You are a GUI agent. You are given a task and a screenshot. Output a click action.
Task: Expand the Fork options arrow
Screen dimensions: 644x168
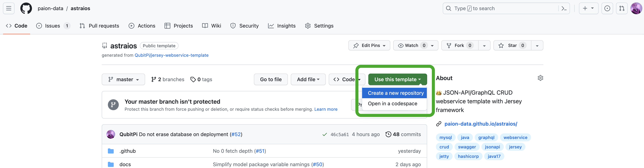pos(484,45)
